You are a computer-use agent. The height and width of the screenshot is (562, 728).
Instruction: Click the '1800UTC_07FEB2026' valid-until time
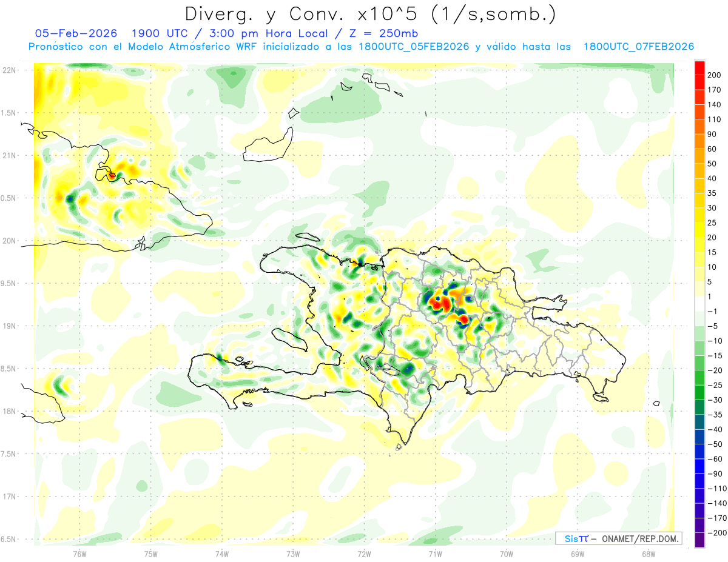click(638, 47)
